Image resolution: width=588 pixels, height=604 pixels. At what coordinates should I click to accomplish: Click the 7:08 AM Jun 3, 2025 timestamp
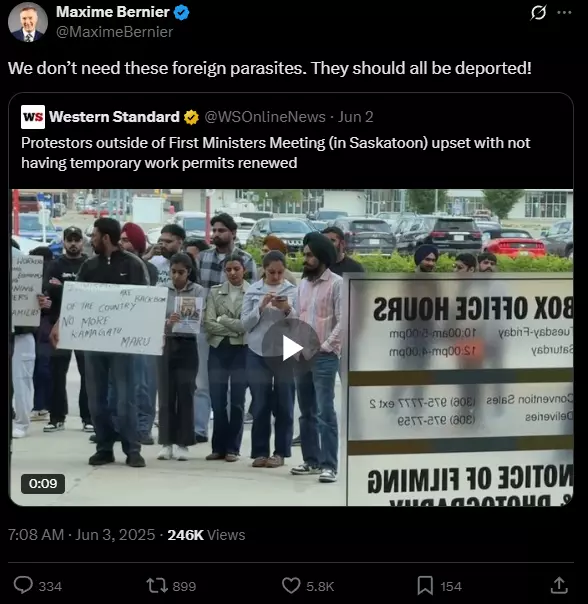click(x=81, y=535)
